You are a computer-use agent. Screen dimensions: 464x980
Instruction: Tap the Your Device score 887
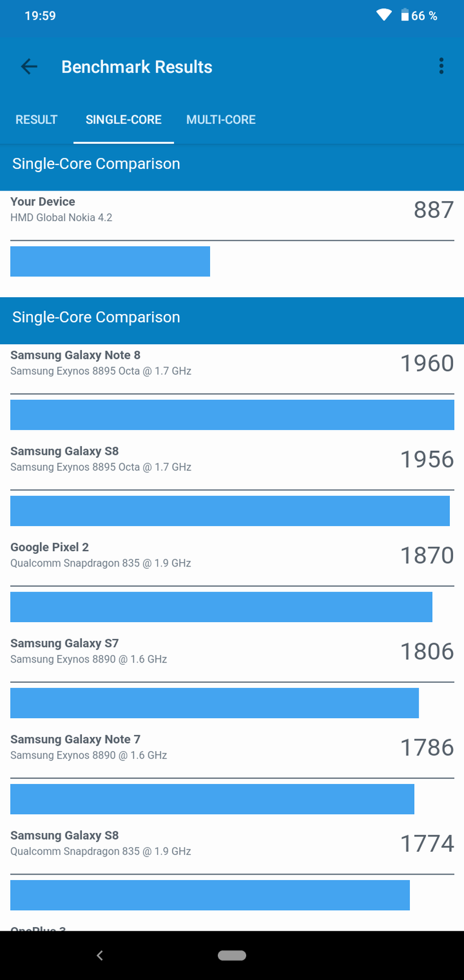[x=433, y=210]
